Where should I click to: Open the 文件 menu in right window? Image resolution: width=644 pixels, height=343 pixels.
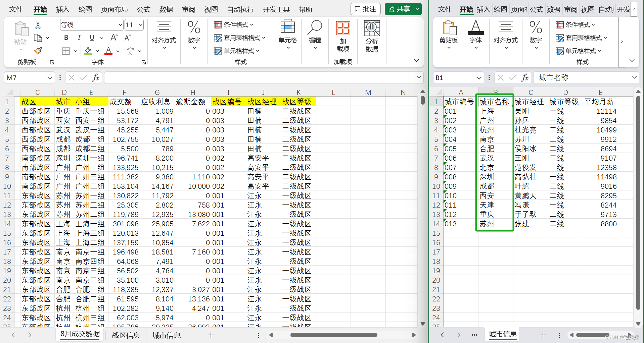click(445, 9)
